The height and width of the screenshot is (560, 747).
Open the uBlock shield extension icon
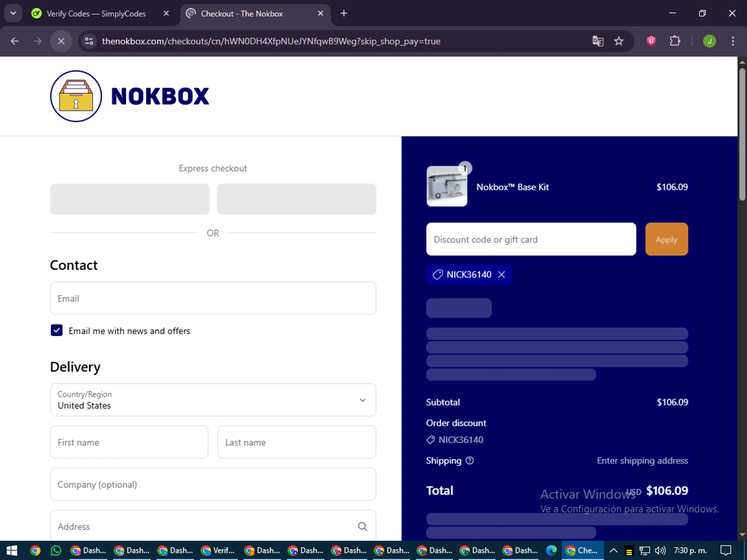[x=651, y=41]
